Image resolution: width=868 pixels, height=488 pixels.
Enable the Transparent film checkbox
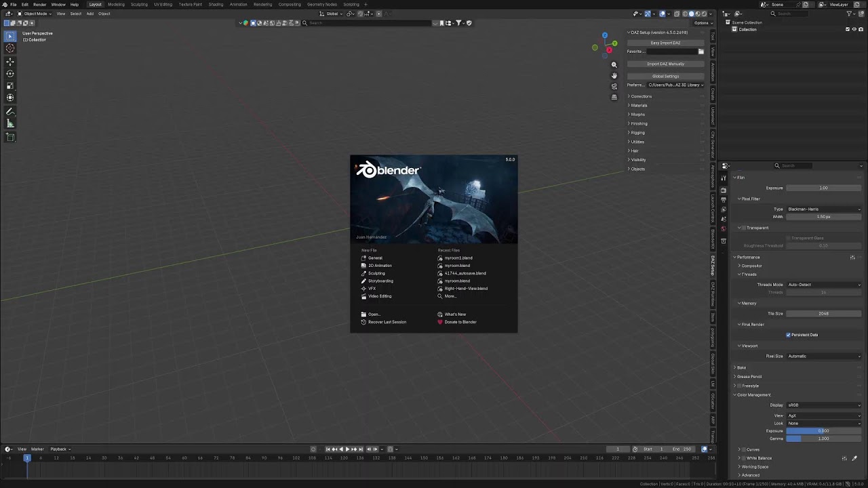click(744, 228)
